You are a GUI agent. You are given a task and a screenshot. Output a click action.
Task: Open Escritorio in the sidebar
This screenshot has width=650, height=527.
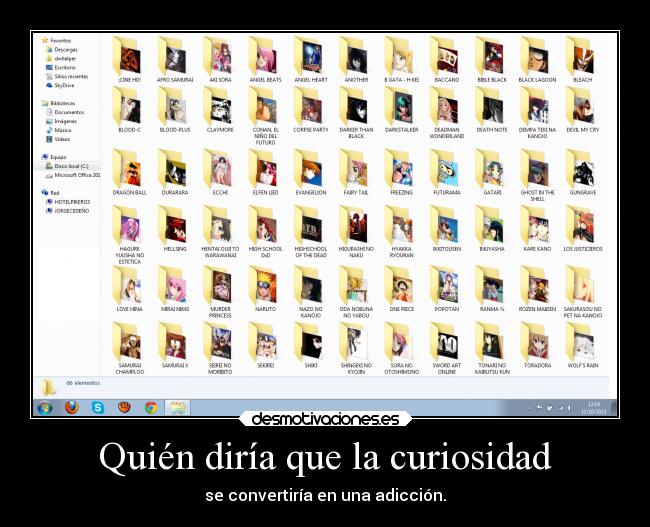point(61,68)
